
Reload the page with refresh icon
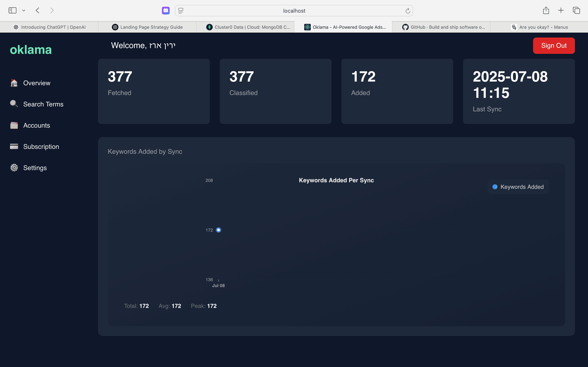click(408, 11)
